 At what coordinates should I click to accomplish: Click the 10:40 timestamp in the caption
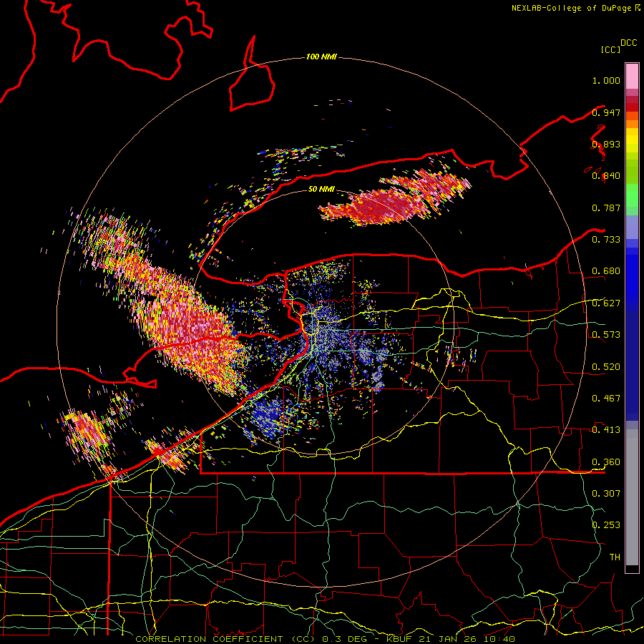[x=499, y=639]
